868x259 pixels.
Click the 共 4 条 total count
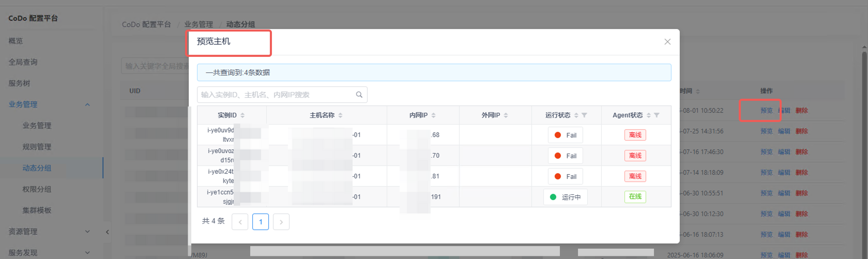pos(213,221)
